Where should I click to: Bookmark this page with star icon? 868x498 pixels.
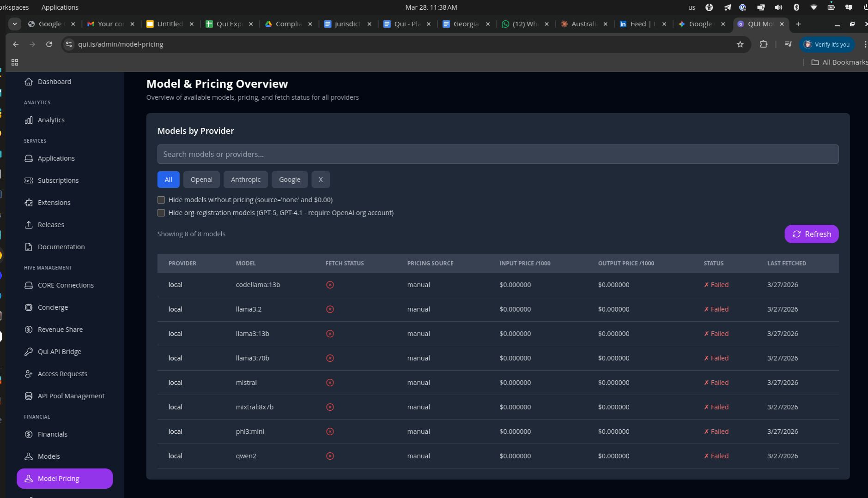pyautogui.click(x=740, y=44)
